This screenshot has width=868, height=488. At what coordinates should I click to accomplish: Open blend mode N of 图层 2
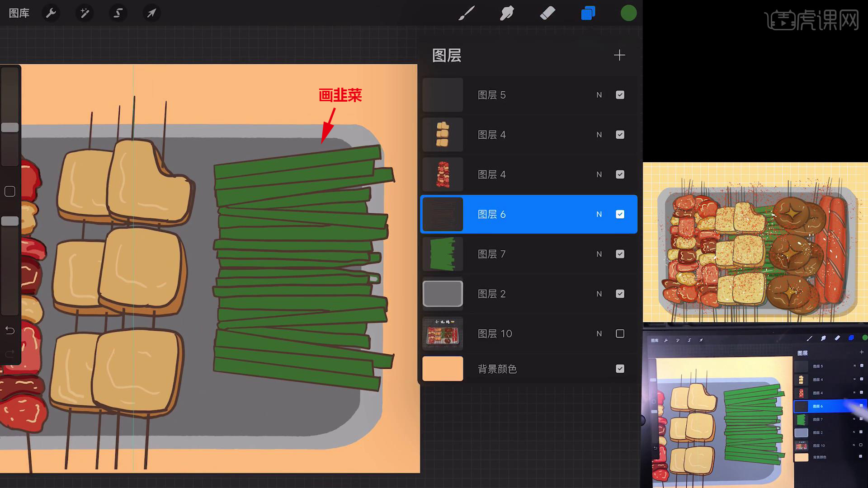(x=599, y=294)
